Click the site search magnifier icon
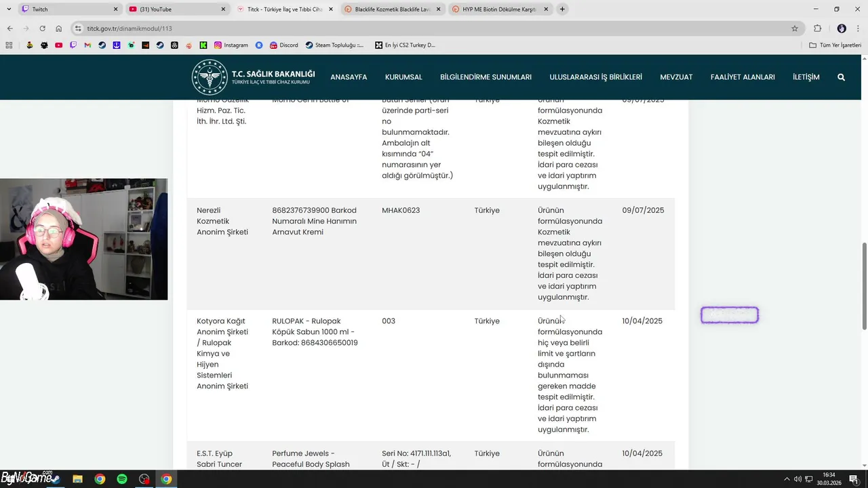The height and width of the screenshot is (488, 868). pyautogui.click(x=841, y=77)
